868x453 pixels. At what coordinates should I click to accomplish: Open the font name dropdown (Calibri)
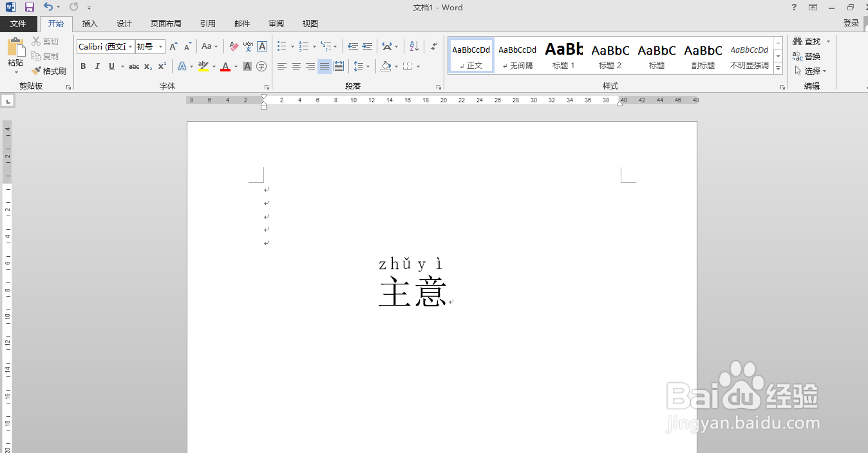131,46
